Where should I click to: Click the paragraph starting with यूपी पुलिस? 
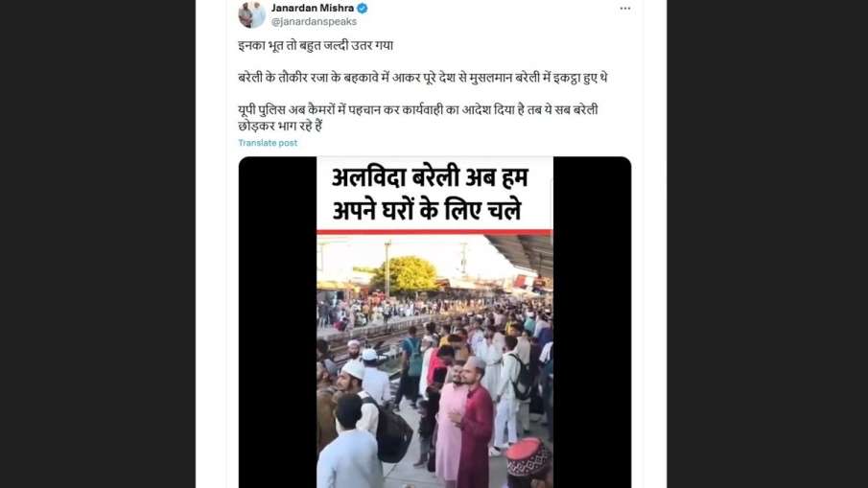(418, 118)
